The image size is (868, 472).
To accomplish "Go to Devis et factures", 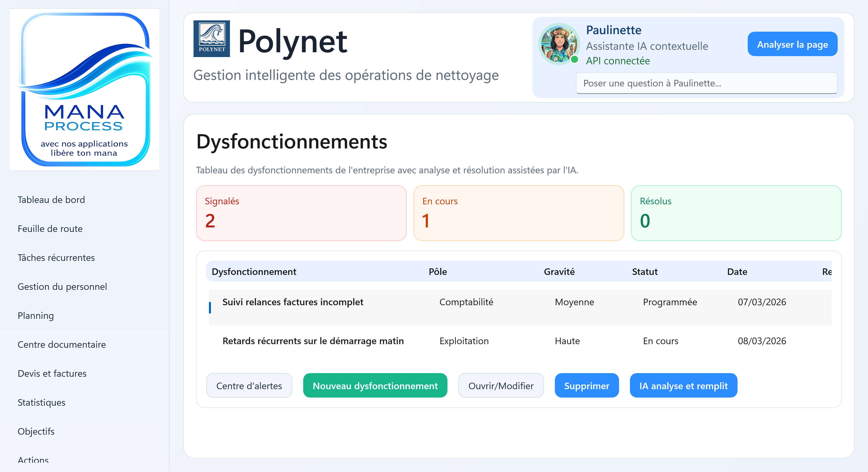I will [x=52, y=374].
